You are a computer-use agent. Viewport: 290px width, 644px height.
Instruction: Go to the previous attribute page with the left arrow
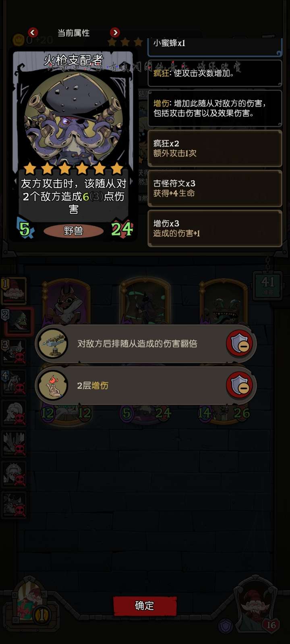pos(33,32)
